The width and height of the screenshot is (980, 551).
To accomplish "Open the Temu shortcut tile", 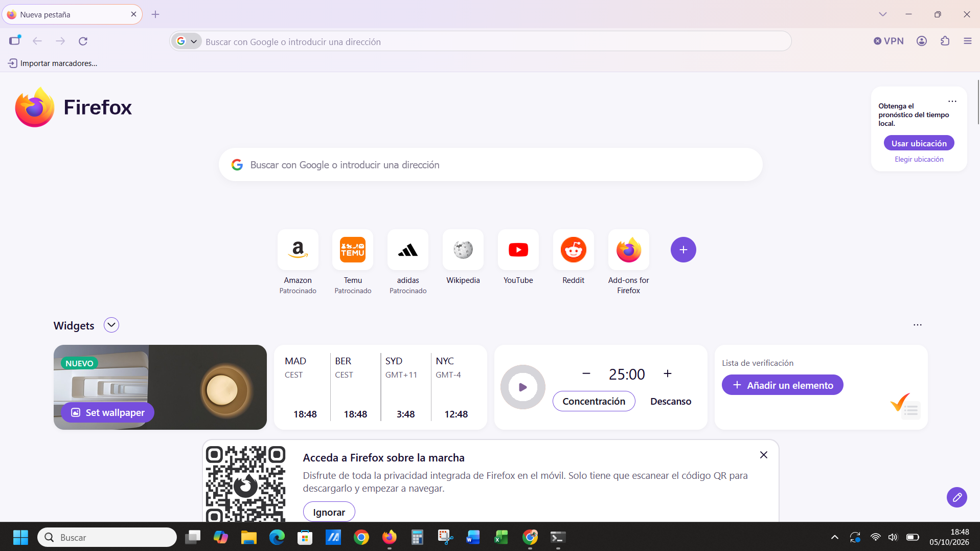I will pos(353,250).
